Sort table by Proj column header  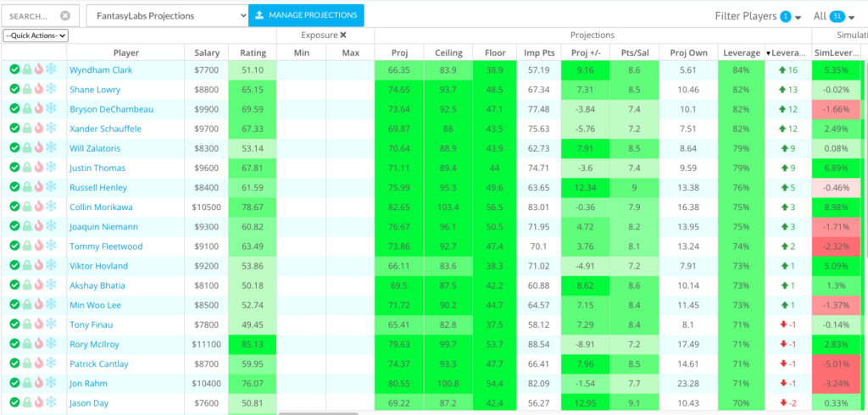(399, 53)
